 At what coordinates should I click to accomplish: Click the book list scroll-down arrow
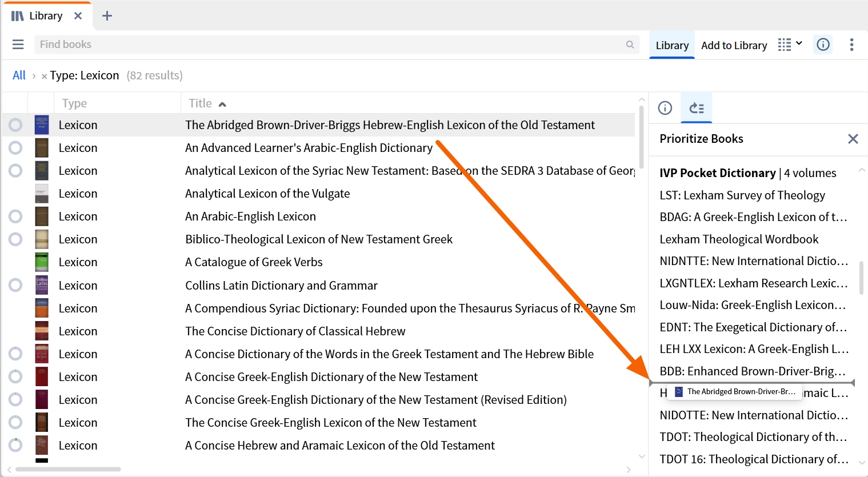(x=642, y=456)
